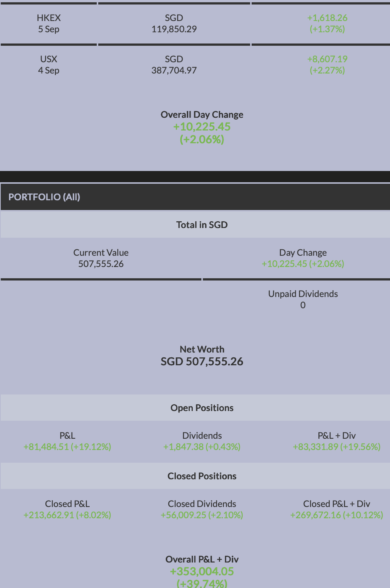Select HKEX day gain +1,618.26
390x588 pixels.
click(x=327, y=18)
